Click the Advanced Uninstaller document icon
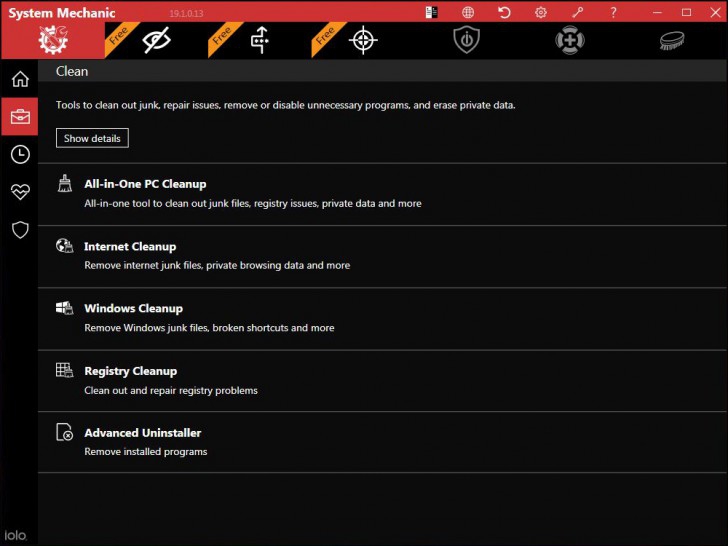This screenshot has width=728, height=546. (65, 432)
